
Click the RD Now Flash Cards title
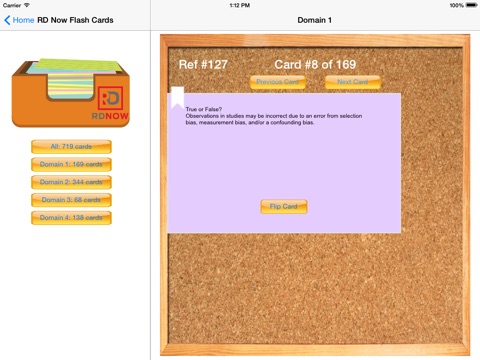[x=75, y=20]
